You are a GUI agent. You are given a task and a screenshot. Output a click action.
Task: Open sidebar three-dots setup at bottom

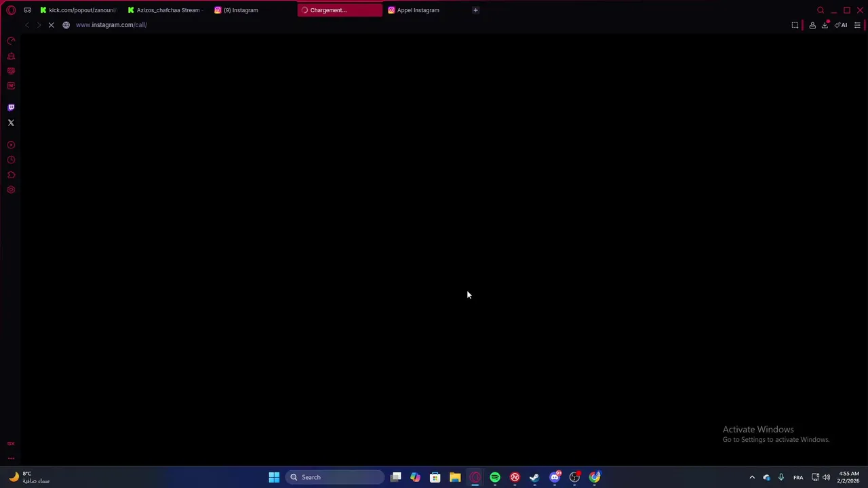pos(11,459)
